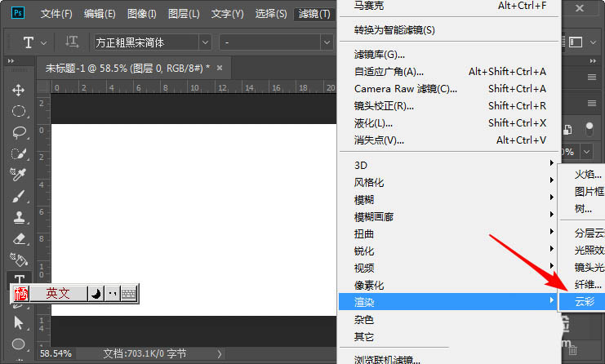Toggle the text orientation icon
This screenshot has height=364, width=605.
pos(72,42)
